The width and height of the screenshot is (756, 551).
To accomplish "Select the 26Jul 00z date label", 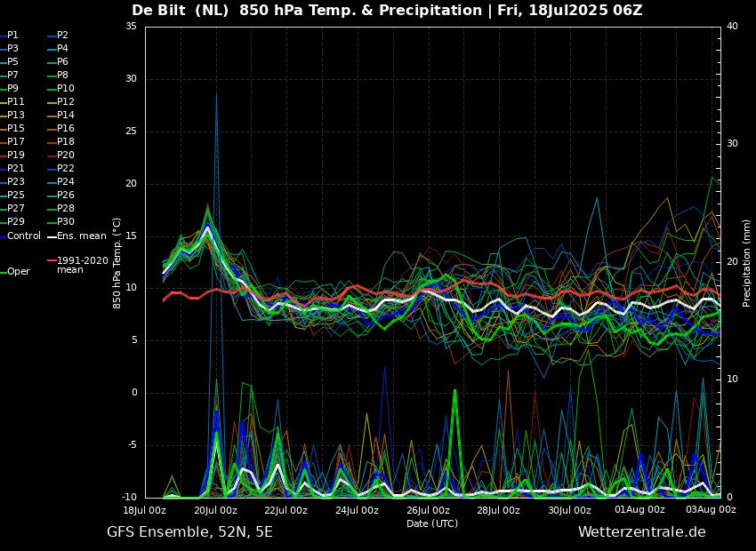I will [x=428, y=510].
